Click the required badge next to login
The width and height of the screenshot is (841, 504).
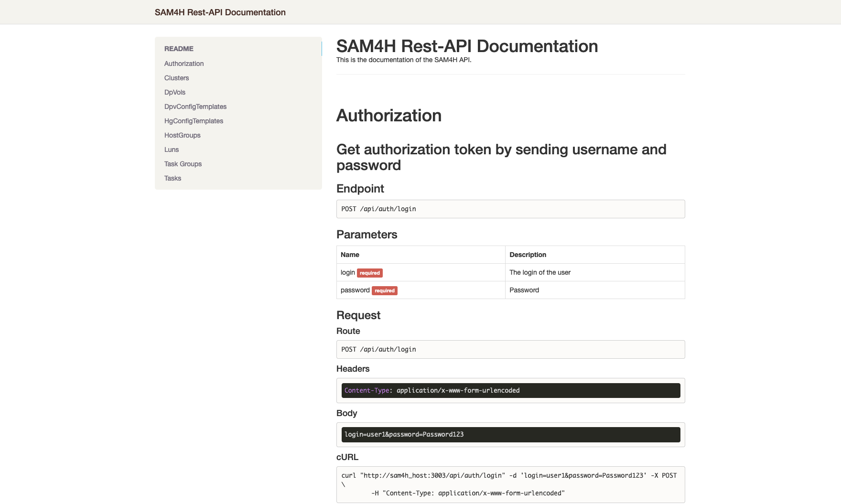point(370,273)
